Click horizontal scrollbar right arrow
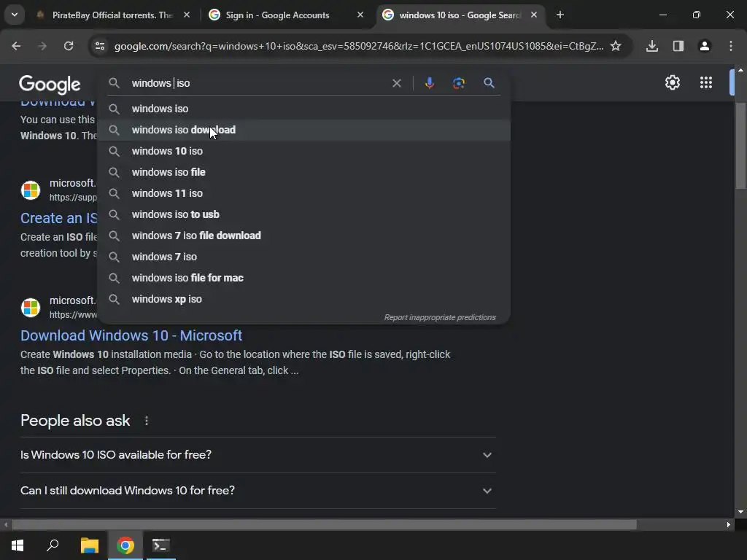 pos(729,525)
